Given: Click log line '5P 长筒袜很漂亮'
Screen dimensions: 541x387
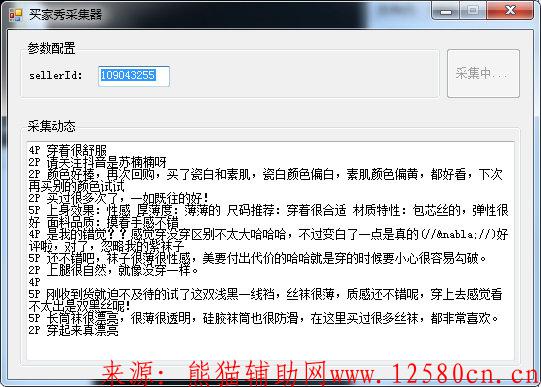Looking at the screenshot, I should click(264, 318).
